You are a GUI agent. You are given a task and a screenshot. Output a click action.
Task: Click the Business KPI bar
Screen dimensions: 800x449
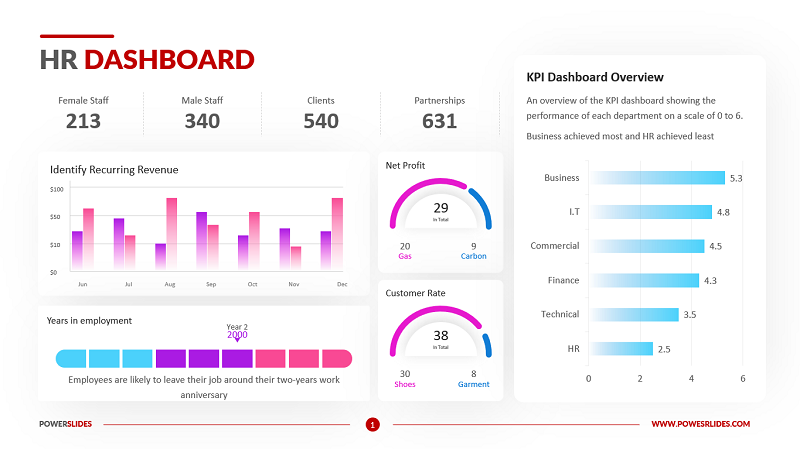[658, 178]
